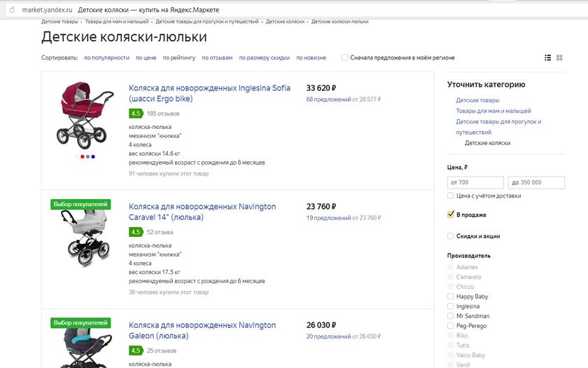The height and width of the screenshot is (368, 588).
Task: Open breadcrumb 'Детские коляски-люльки'
Action: (339, 22)
